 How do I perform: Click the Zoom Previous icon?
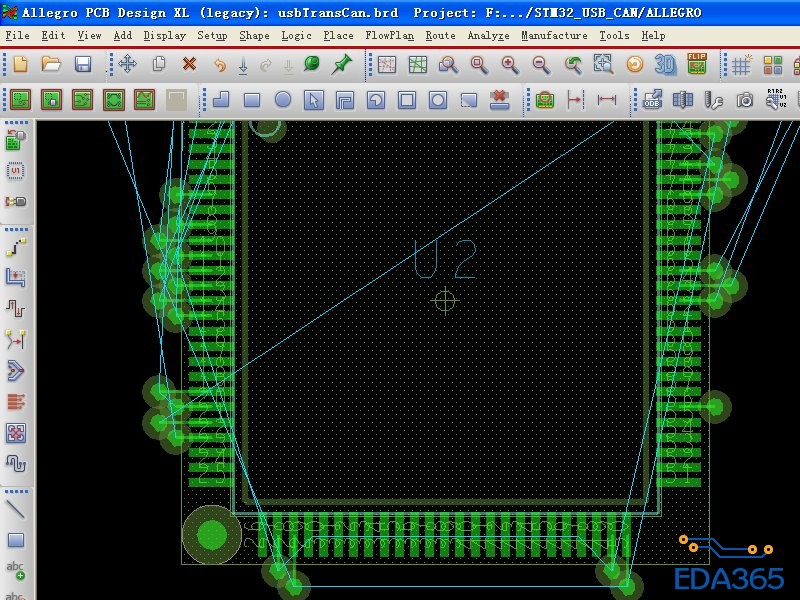(573, 65)
